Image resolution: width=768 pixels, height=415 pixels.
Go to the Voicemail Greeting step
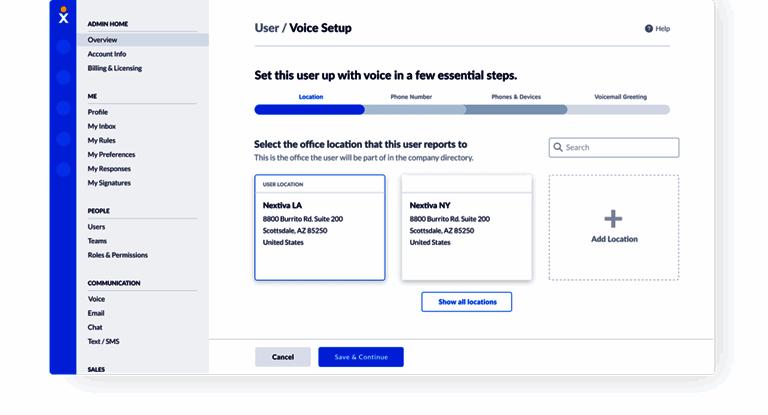[620, 97]
